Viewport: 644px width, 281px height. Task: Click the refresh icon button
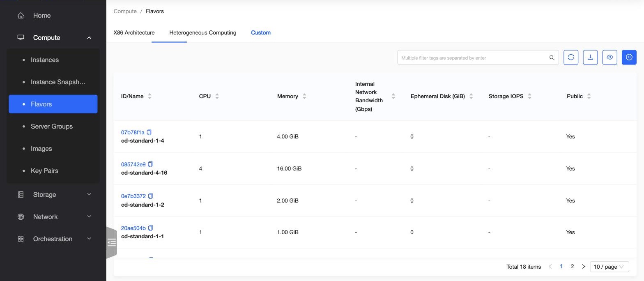pyautogui.click(x=571, y=58)
